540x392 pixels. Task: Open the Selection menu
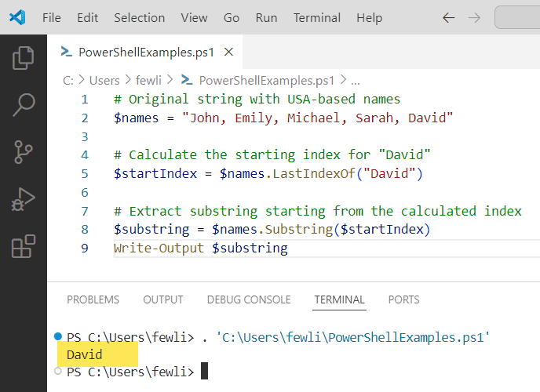tap(140, 17)
